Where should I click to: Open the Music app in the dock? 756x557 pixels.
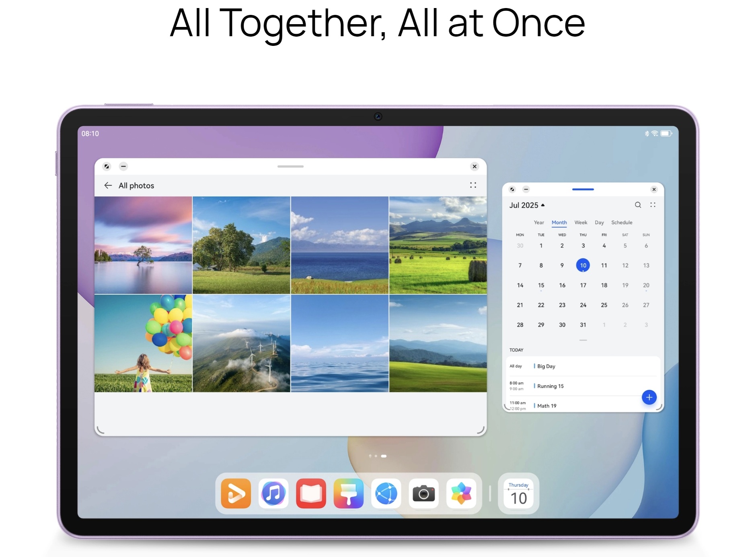pyautogui.click(x=273, y=493)
